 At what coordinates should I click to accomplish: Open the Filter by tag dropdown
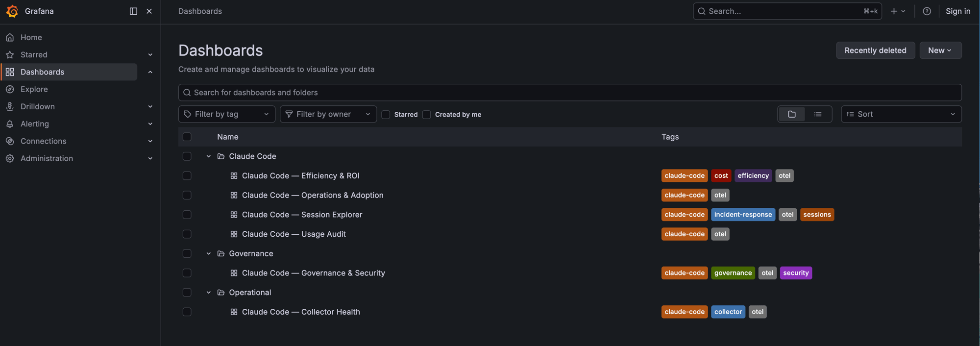[x=227, y=114]
